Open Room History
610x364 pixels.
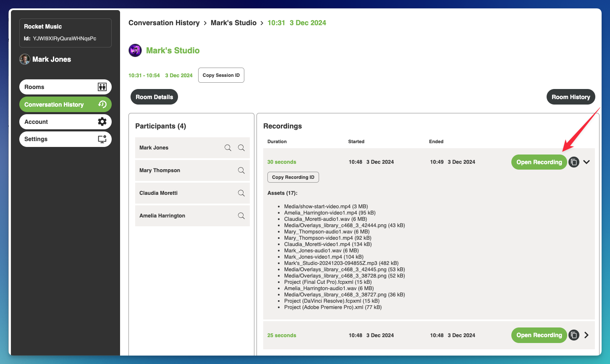[x=571, y=97]
